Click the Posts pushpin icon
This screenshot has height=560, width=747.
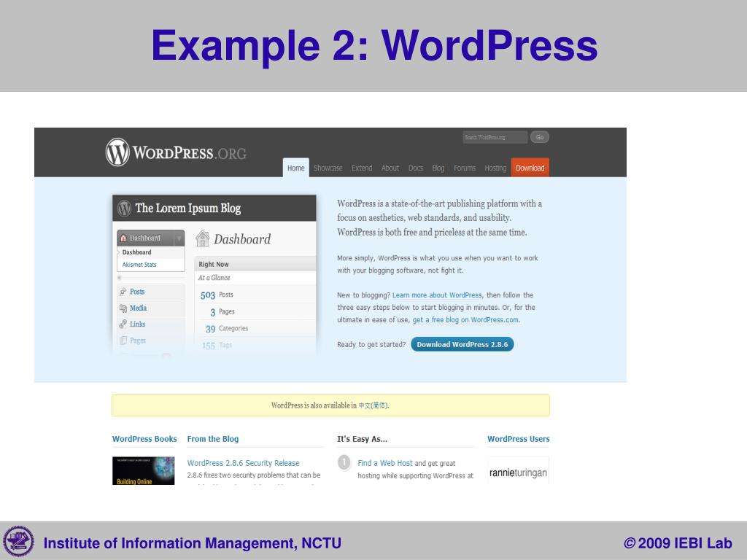[123, 292]
